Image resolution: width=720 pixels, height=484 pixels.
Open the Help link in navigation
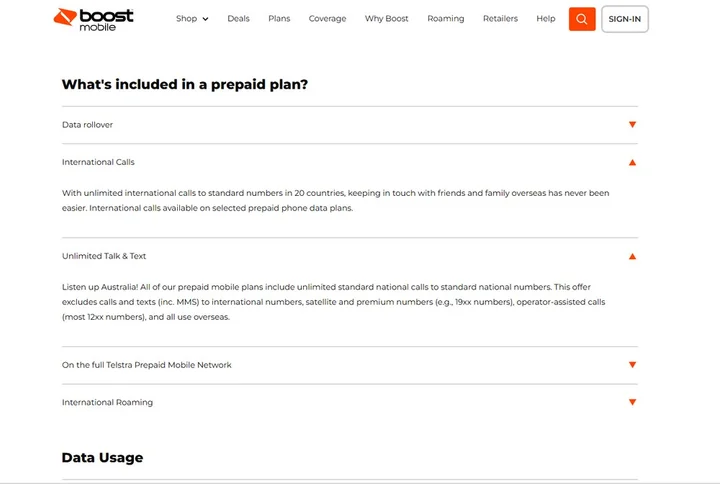coord(545,19)
